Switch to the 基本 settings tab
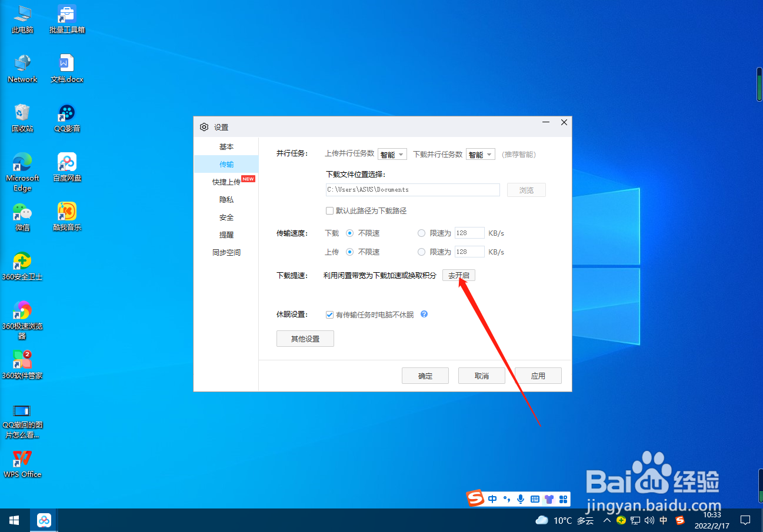Viewport: 763px width, 532px height. click(226, 146)
